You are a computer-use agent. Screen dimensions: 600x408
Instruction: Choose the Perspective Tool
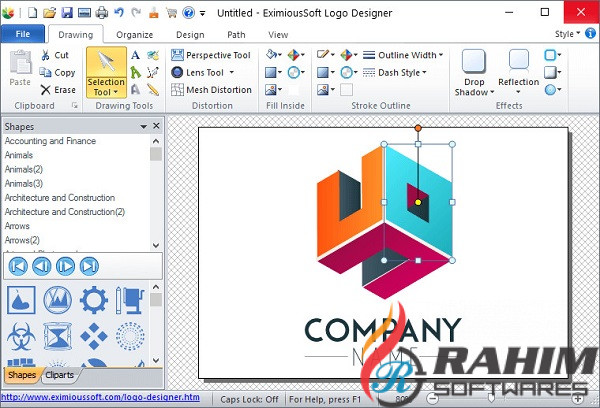pyautogui.click(x=211, y=55)
